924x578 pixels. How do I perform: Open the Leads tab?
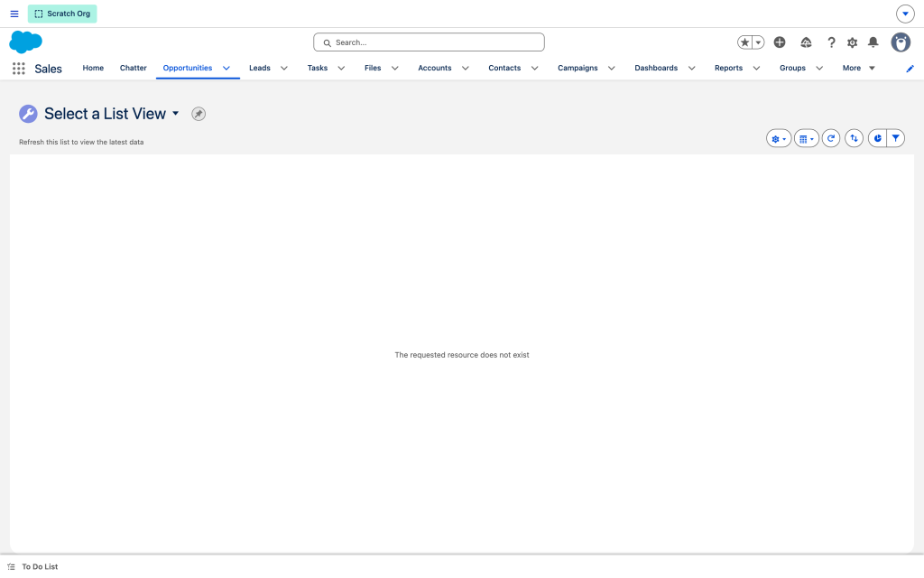[260, 68]
